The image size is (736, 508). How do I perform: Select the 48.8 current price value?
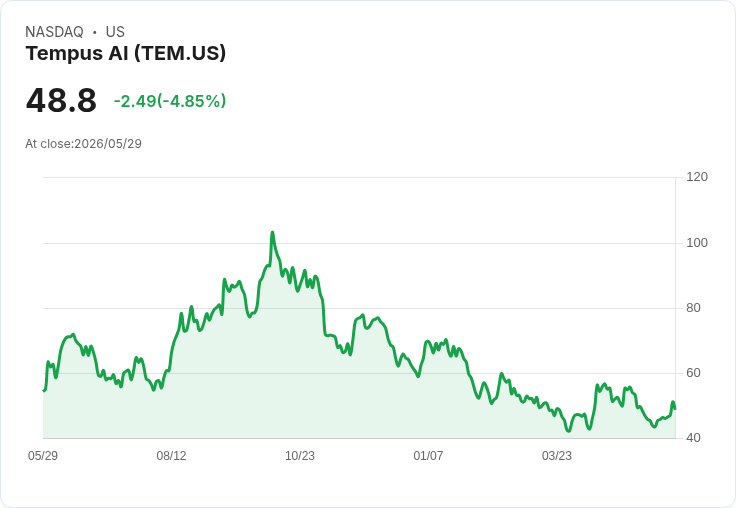(61, 101)
